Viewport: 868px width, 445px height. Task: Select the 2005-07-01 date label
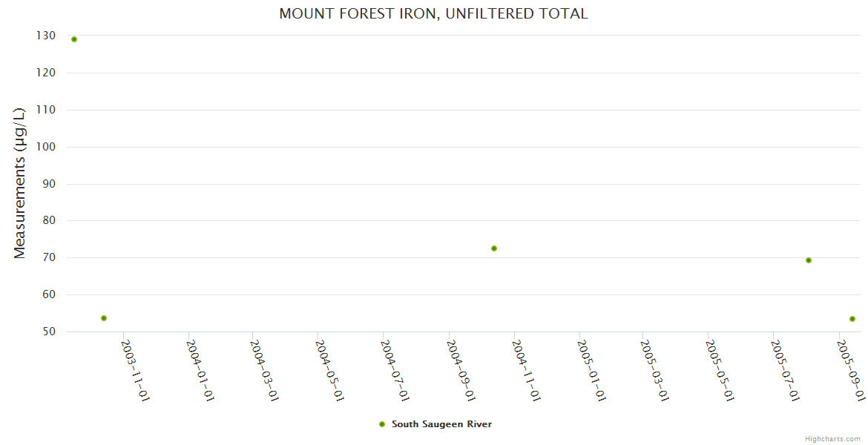(785, 371)
